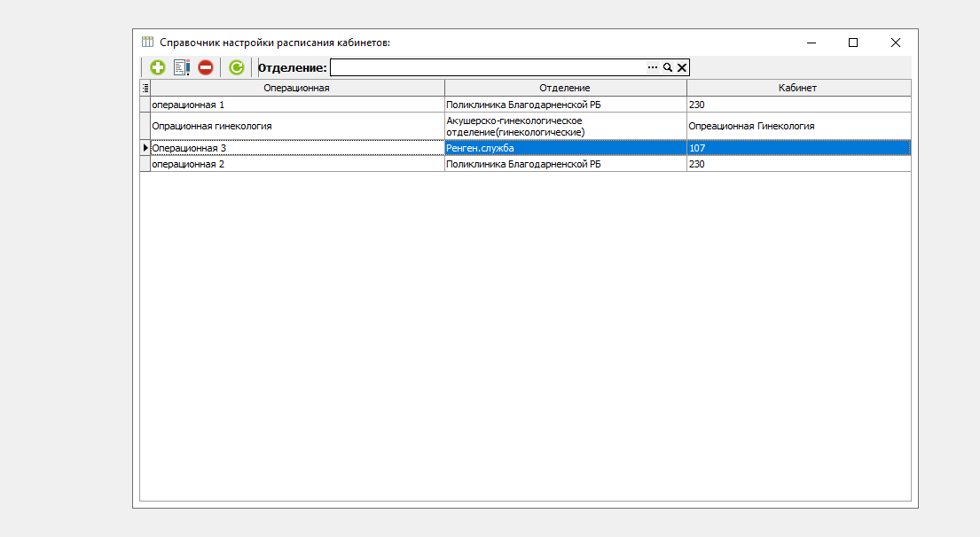Sort by the Операционная column header
This screenshot has height=537, width=980.
click(x=297, y=88)
